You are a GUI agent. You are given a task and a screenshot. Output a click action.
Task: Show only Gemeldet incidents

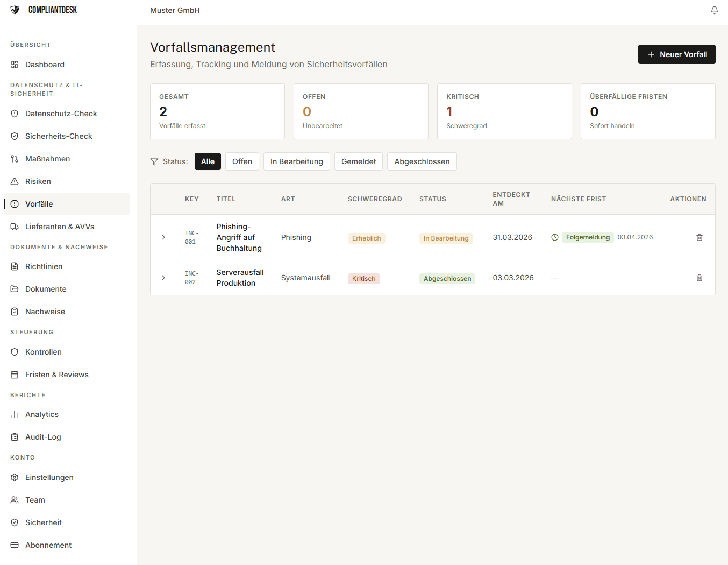[359, 161]
